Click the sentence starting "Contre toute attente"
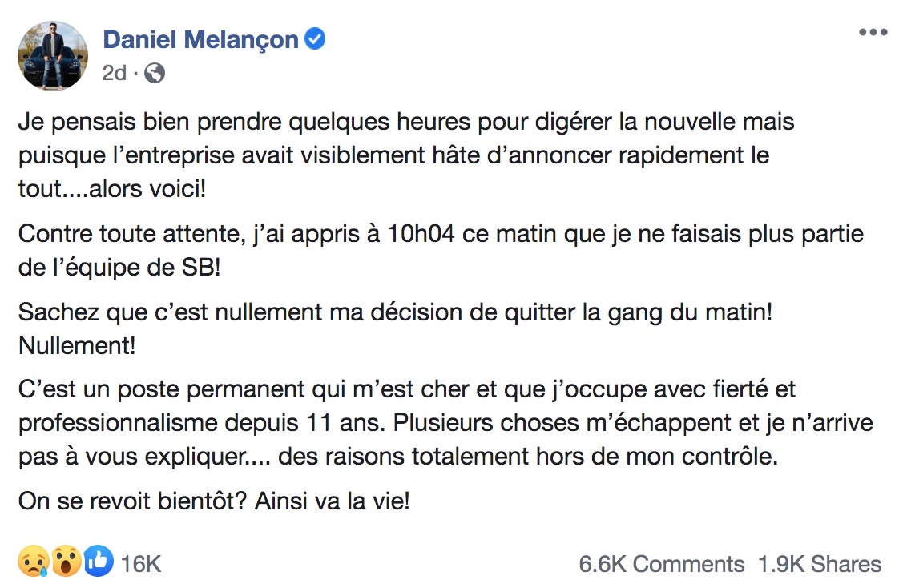 point(441,251)
